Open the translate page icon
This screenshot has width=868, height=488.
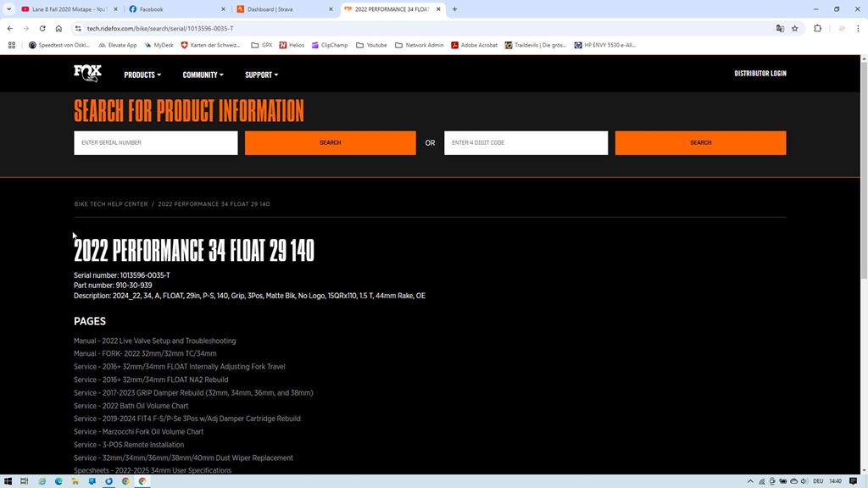click(780, 28)
